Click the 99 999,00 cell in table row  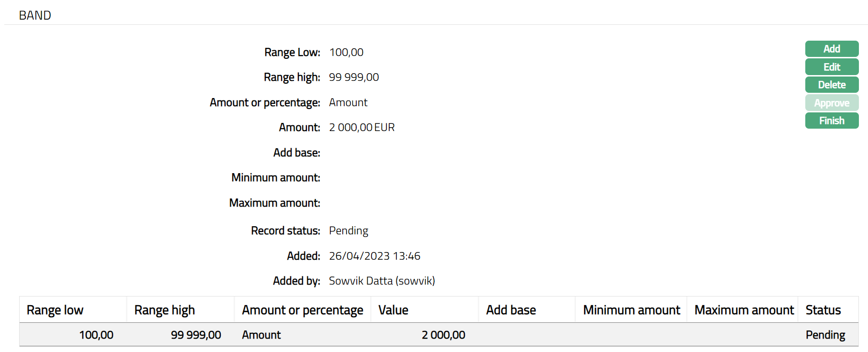pos(196,335)
